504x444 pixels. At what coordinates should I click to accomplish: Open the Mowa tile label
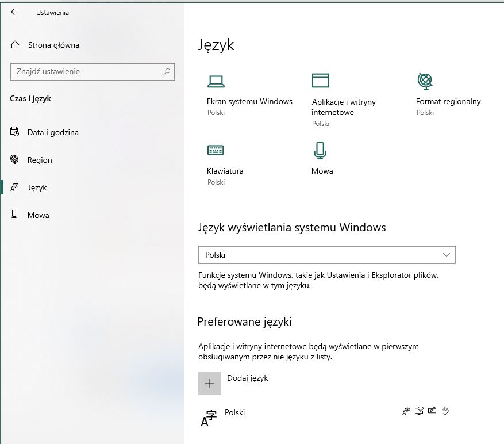click(x=322, y=171)
